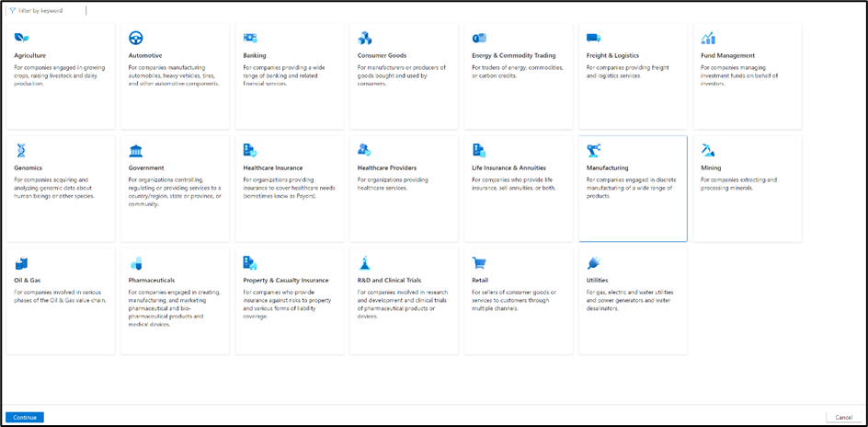This screenshot has height=427, width=868.
Task: Click the Cancel button
Action: click(843, 417)
